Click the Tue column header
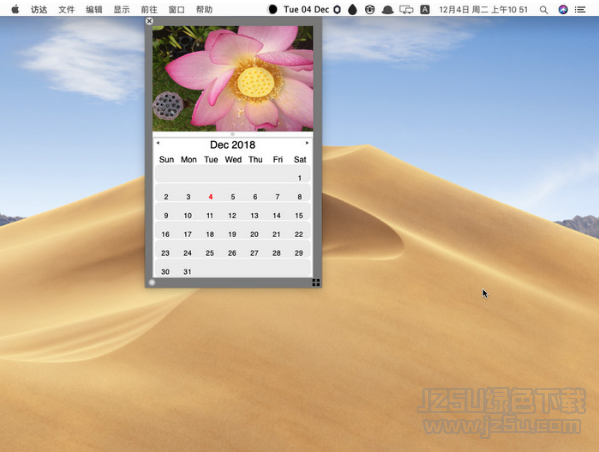599x452 pixels. point(211,159)
